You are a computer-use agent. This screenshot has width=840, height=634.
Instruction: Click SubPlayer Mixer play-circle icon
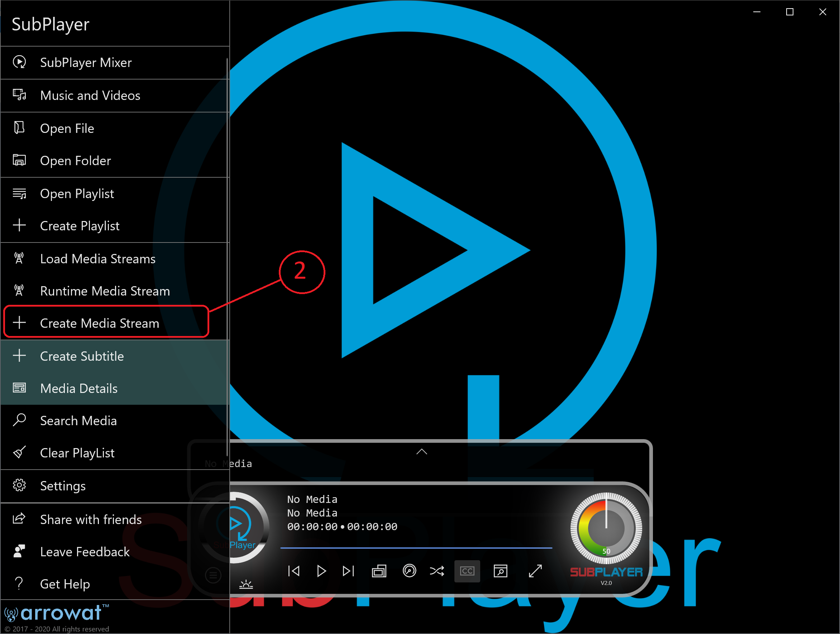[19, 62]
